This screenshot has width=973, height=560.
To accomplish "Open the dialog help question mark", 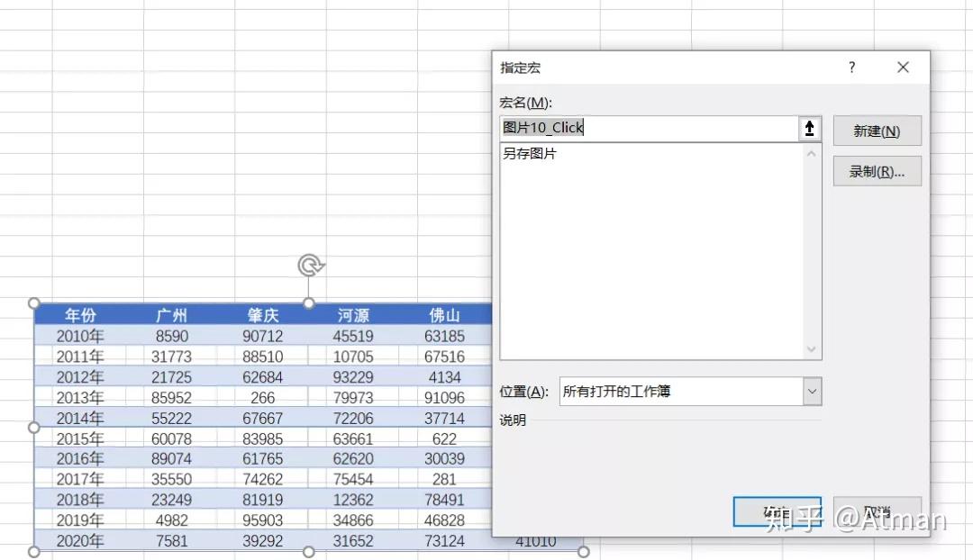I will point(850,67).
